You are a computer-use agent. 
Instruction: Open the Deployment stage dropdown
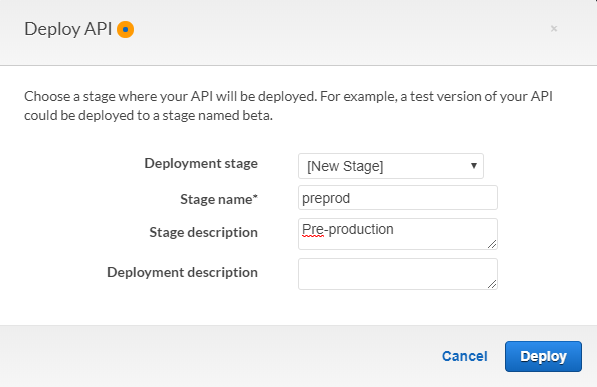(x=391, y=166)
